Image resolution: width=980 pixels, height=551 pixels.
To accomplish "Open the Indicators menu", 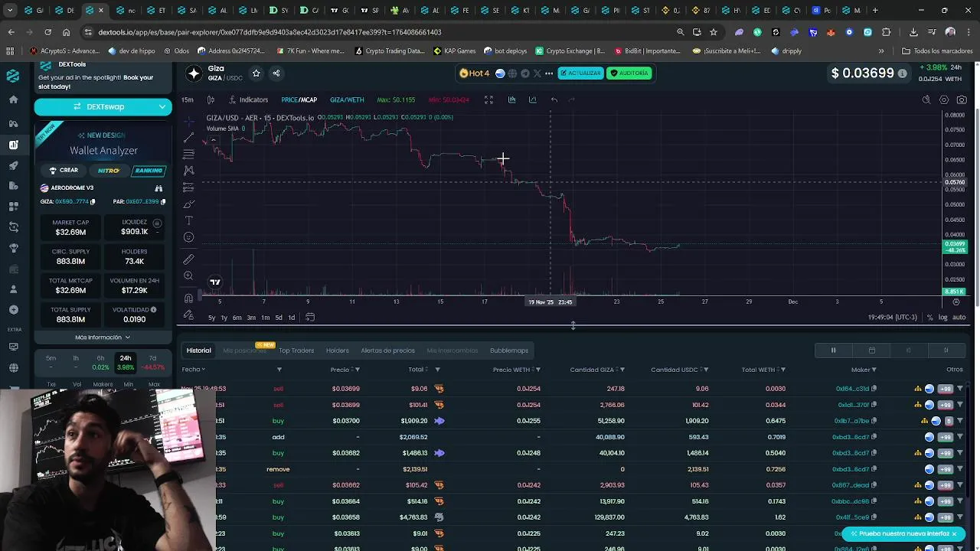I will click(248, 99).
